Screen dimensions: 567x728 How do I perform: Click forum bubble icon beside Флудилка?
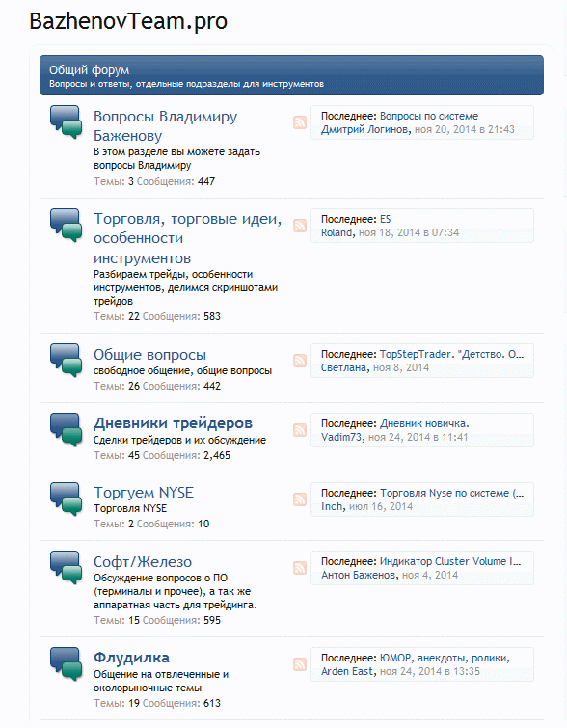click(66, 664)
